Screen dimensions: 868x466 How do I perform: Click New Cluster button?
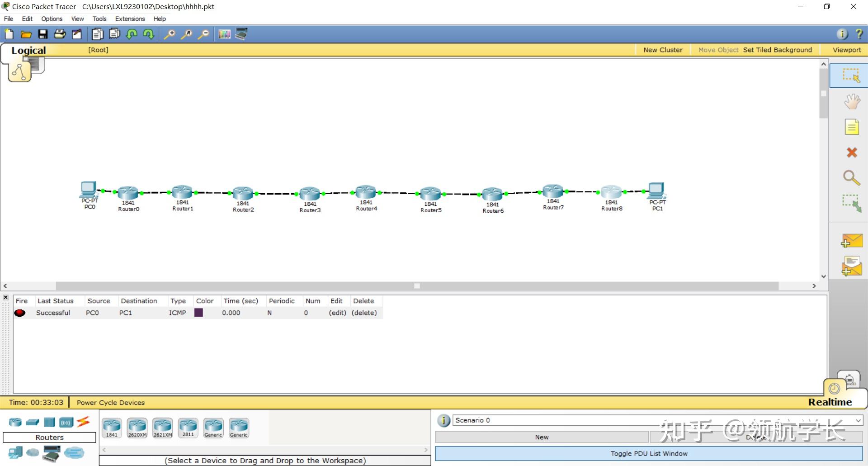click(663, 50)
